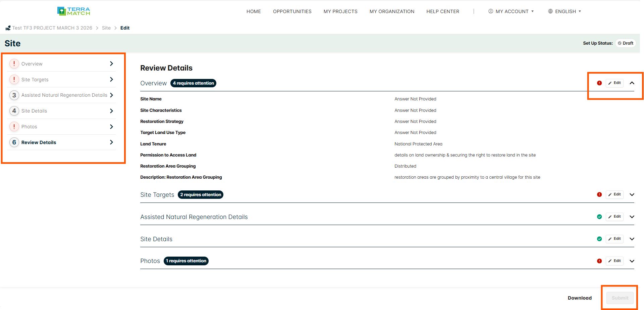
Task: Click the 'Restoration Strategy' field label
Action: pyautogui.click(x=162, y=121)
